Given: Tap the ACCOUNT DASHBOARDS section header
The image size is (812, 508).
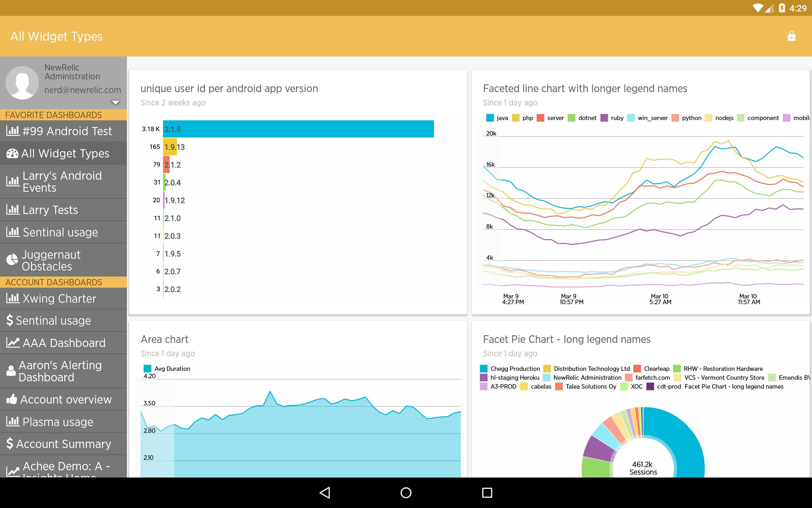Looking at the screenshot, I should pyautogui.click(x=63, y=282).
